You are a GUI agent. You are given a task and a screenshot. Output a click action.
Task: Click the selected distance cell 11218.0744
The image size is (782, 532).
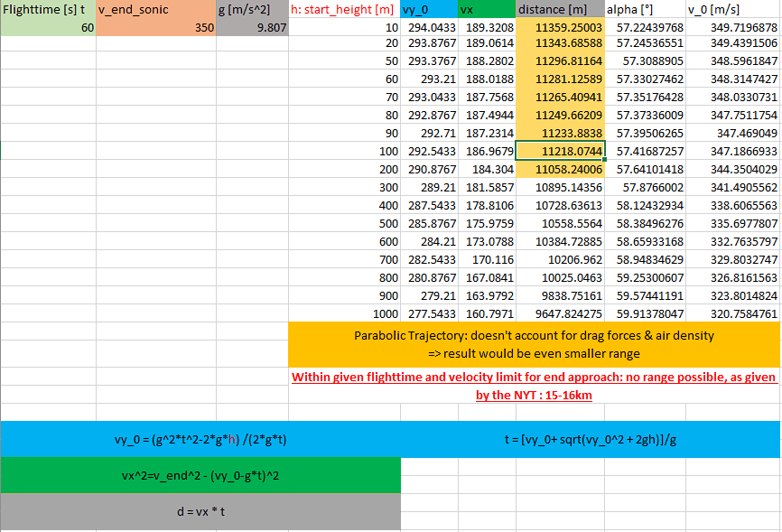[x=561, y=151]
